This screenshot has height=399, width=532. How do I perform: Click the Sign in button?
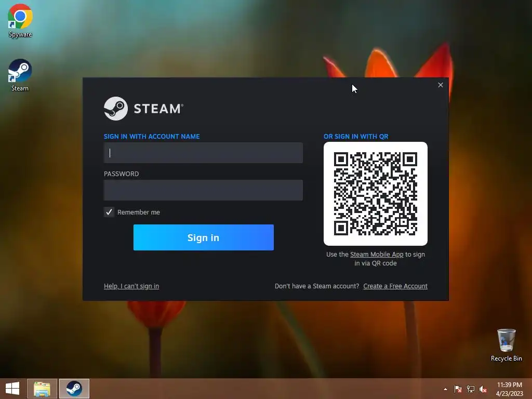[x=204, y=237]
